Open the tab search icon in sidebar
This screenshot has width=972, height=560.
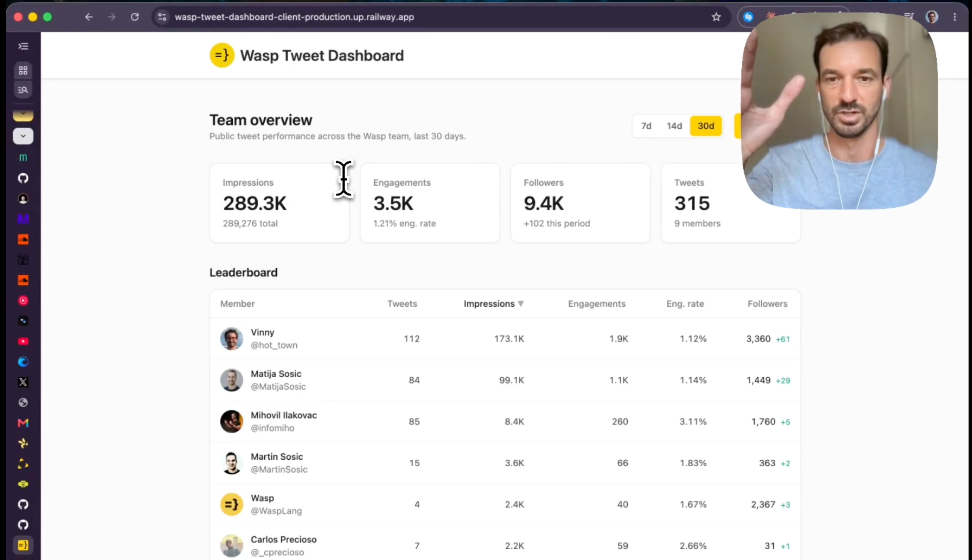pyautogui.click(x=23, y=90)
